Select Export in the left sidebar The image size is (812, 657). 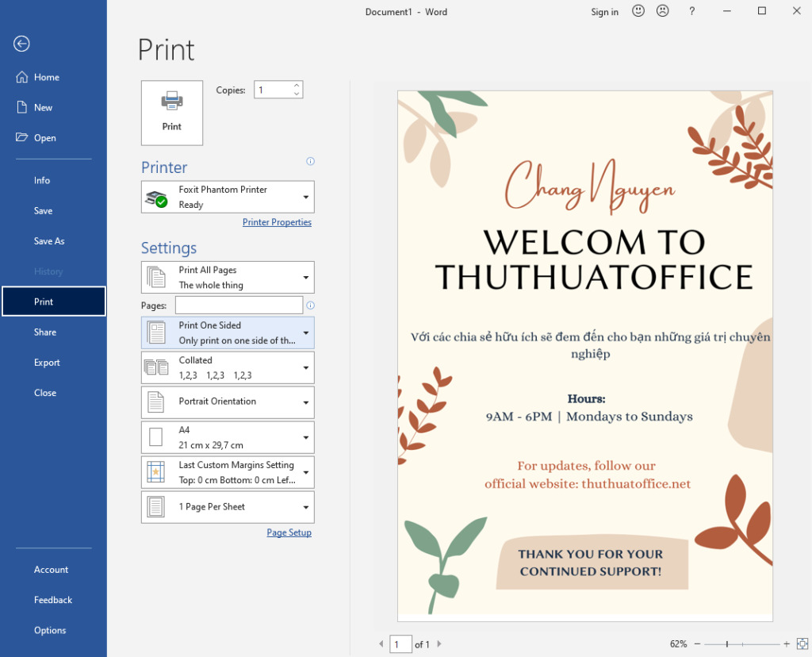47,363
